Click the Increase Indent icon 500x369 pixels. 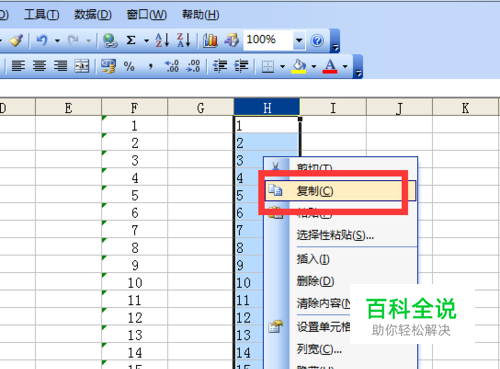click(x=241, y=66)
